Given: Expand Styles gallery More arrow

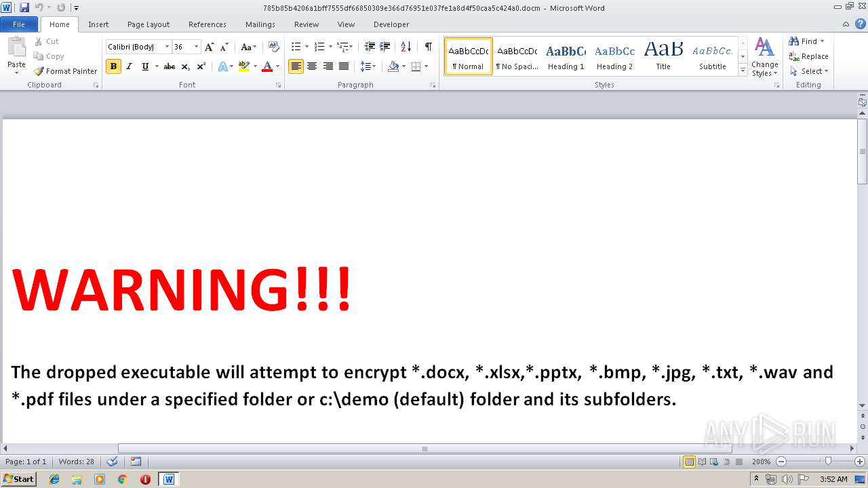Looking at the screenshot, I should pyautogui.click(x=743, y=70).
